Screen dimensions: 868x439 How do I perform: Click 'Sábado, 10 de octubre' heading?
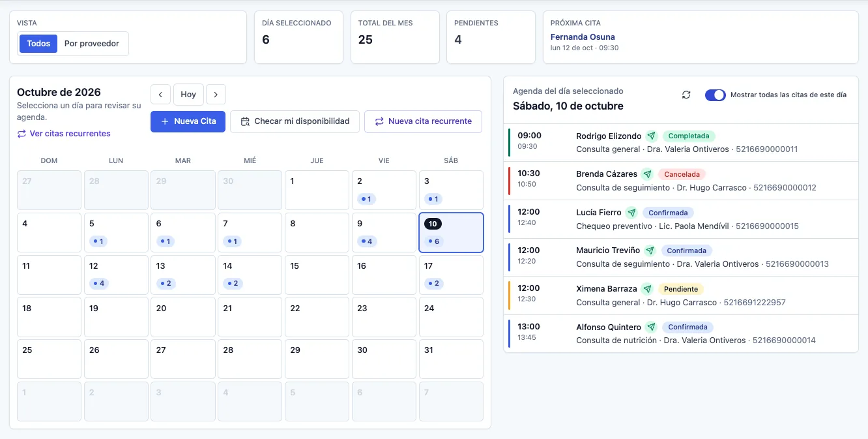[568, 106]
